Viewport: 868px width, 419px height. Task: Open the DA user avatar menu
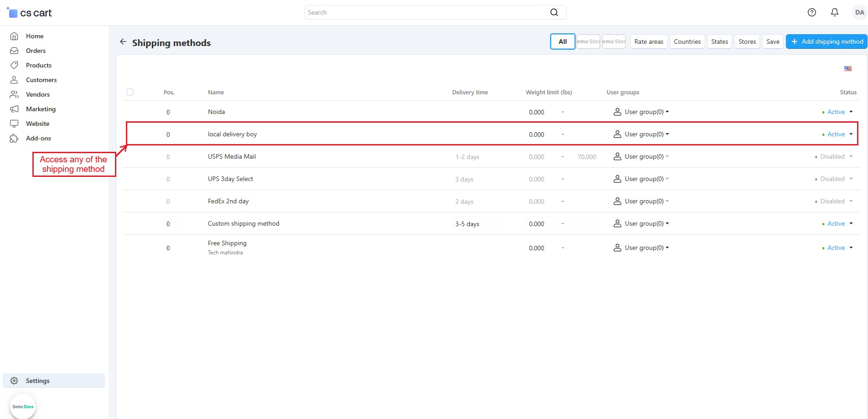(x=859, y=12)
